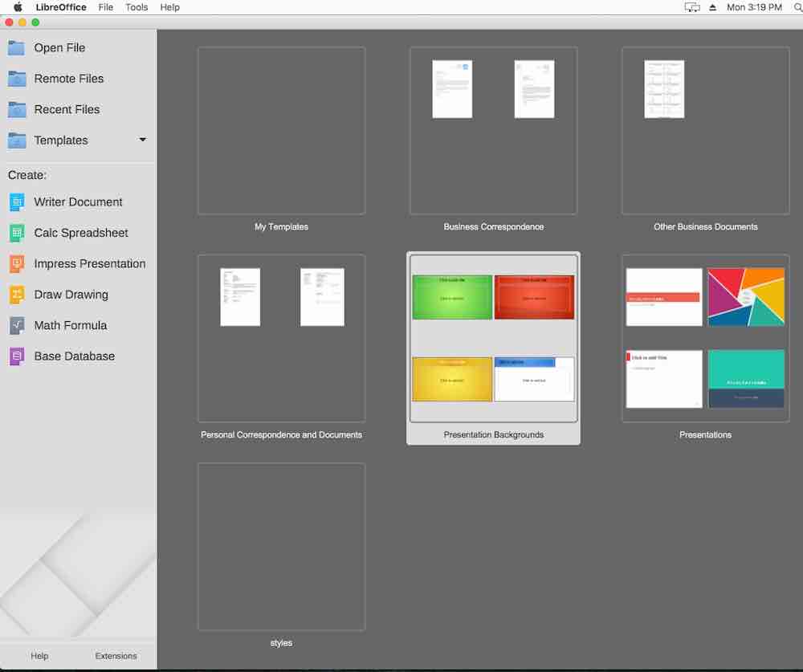Open the My Templates folder
The height and width of the screenshot is (672, 803).
coord(281,131)
